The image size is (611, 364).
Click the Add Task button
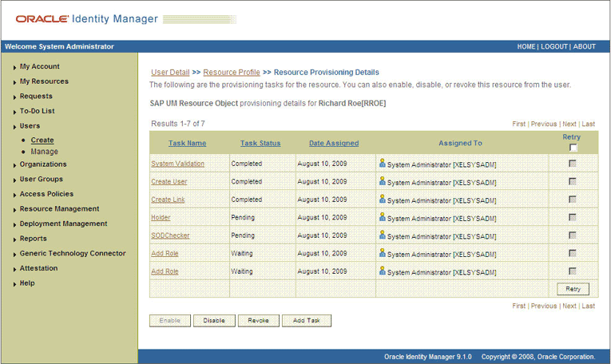306,320
